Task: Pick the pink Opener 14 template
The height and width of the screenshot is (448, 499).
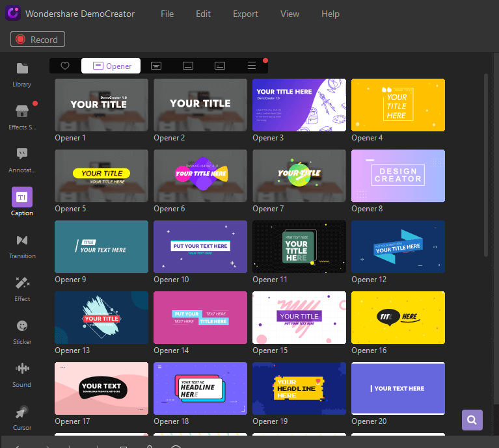Action: pos(200,318)
